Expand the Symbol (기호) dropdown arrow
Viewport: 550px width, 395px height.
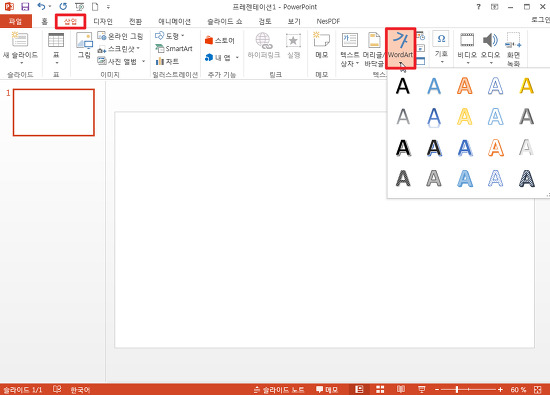point(442,62)
